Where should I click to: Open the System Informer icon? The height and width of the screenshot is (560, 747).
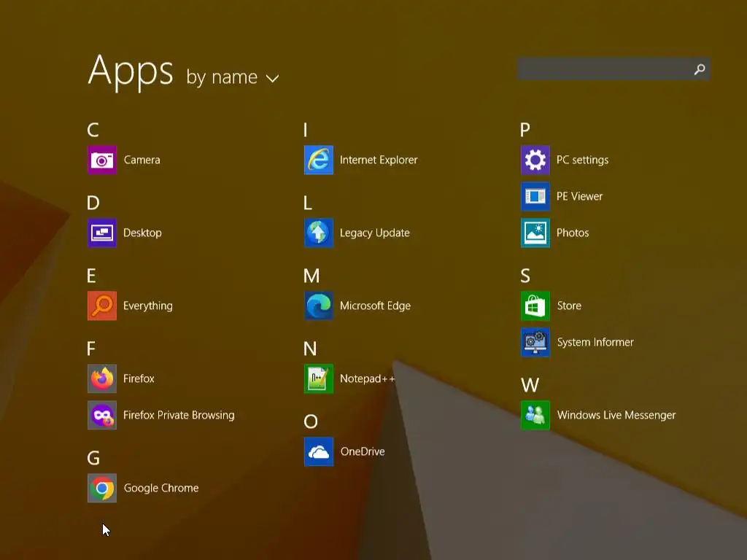[535, 343]
